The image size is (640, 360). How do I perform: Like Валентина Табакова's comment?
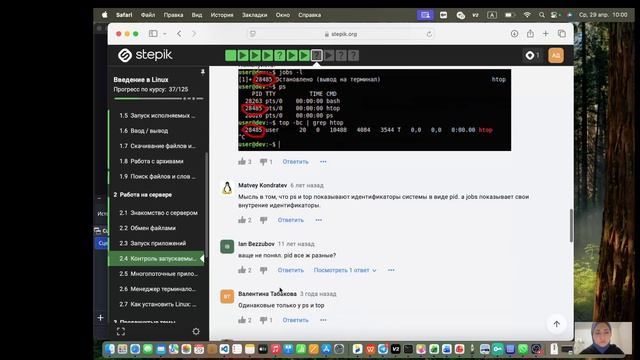[x=242, y=320]
